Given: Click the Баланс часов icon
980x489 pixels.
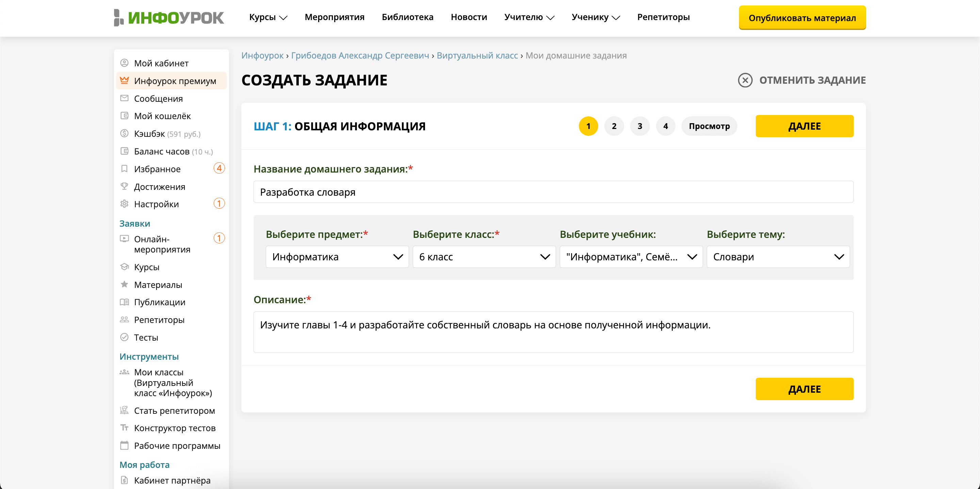Looking at the screenshot, I should 125,151.
